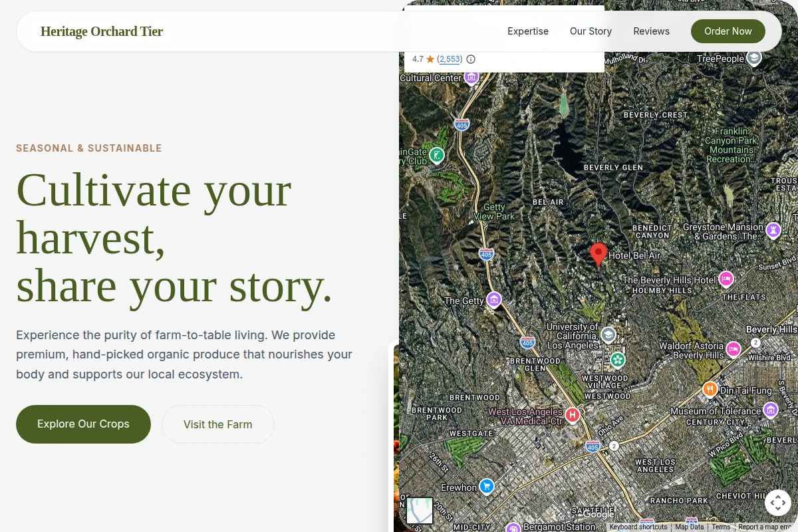This screenshot has height=532, width=798.
Task: Click the West Los Angeles VA Medical marker
Action: pyautogui.click(x=573, y=415)
